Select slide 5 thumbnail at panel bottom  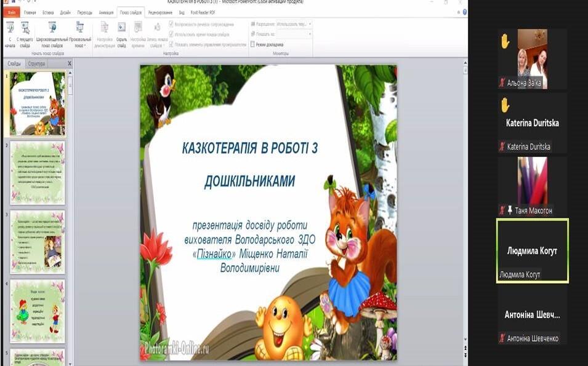tap(38, 357)
